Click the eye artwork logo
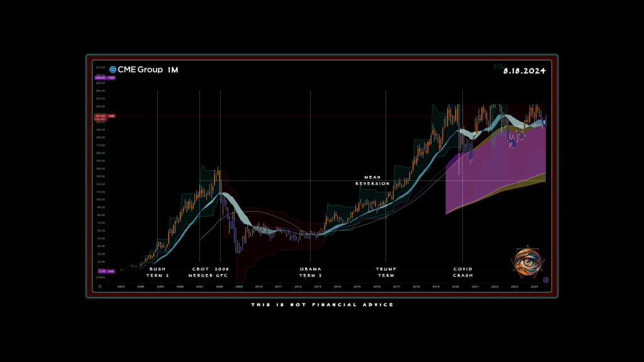Image resolution: width=644 pixels, height=362 pixels. (527, 260)
